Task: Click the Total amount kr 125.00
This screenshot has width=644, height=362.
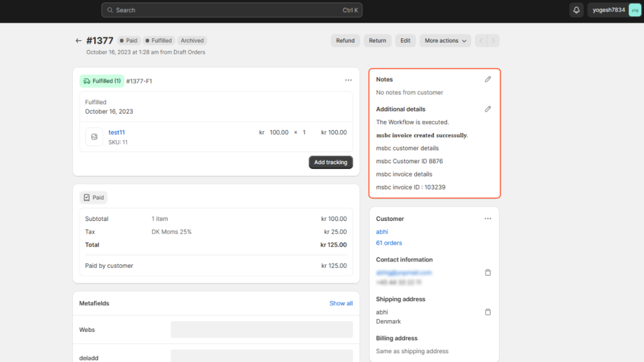Action: (334, 245)
